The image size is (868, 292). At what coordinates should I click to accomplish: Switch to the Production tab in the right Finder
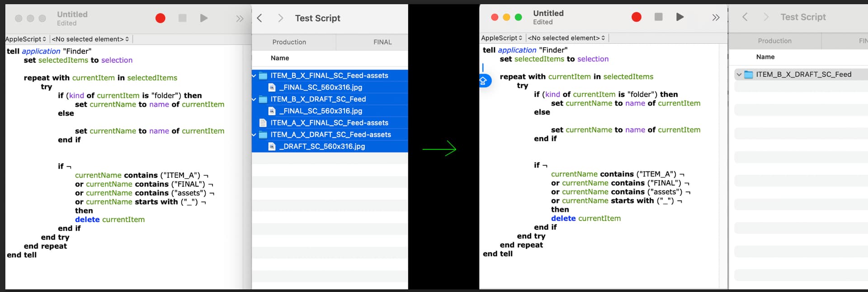775,41
